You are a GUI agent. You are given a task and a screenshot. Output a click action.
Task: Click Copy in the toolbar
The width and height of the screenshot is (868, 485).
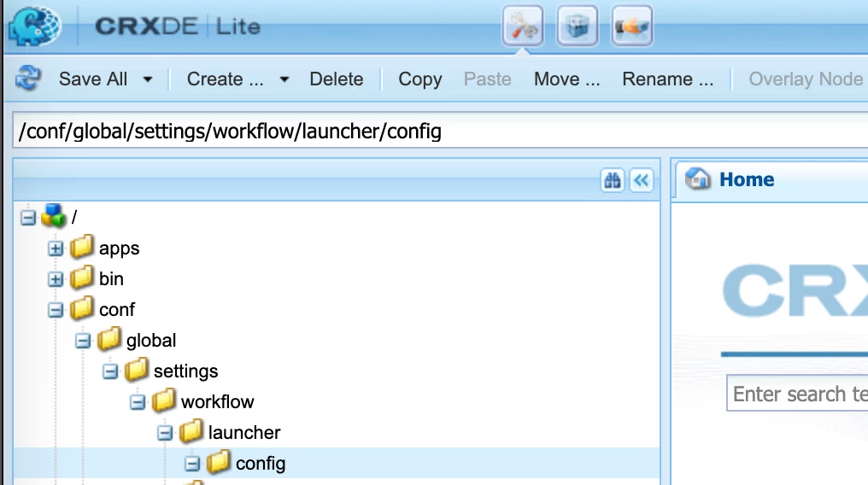[420, 79]
